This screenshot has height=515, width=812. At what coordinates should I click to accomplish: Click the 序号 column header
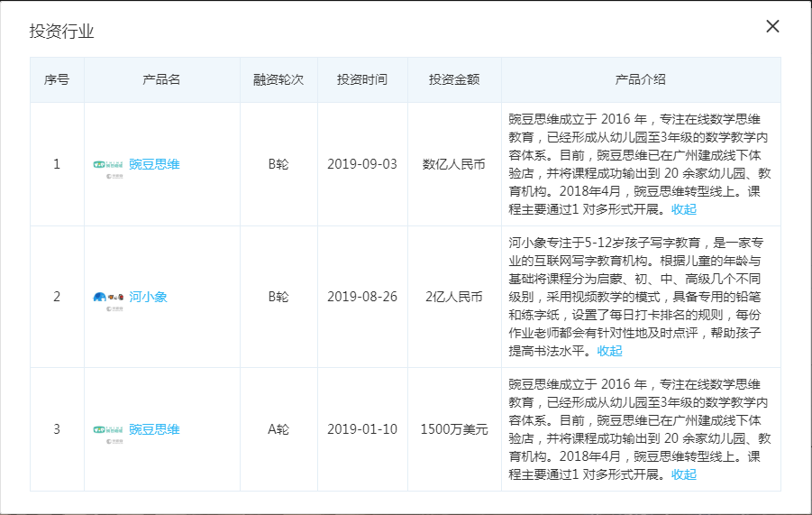point(57,79)
